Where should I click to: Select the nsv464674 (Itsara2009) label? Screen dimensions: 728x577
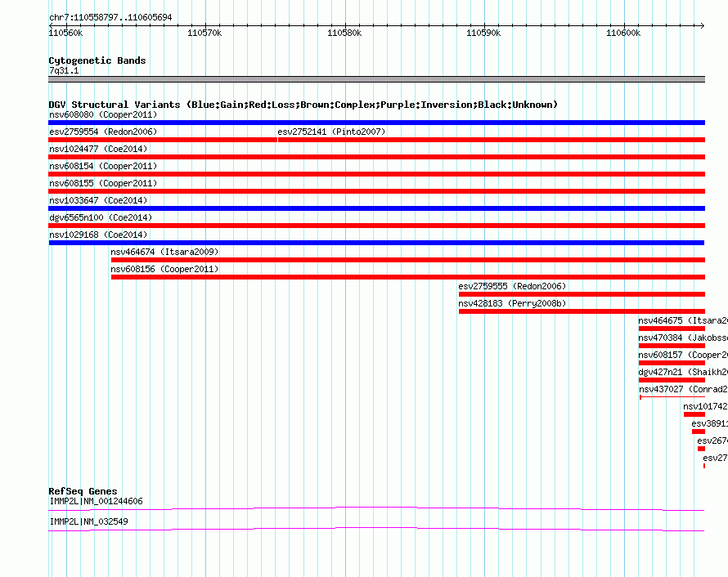coord(164,252)
